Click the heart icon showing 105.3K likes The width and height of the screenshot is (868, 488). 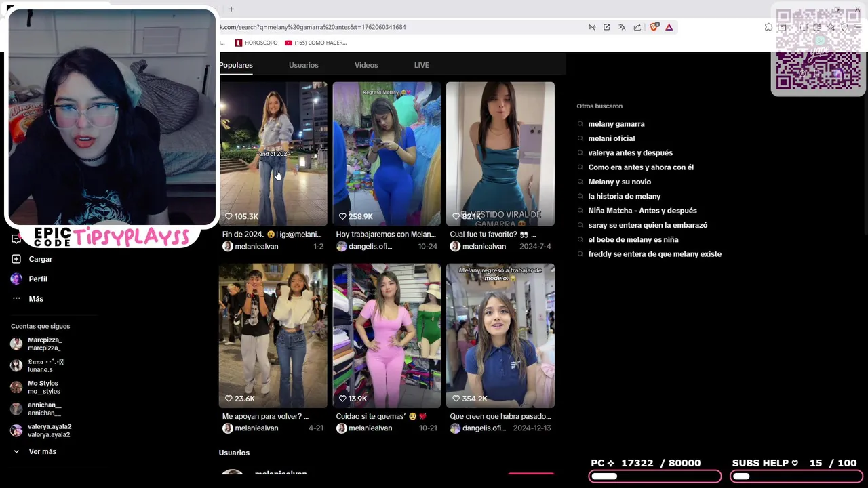click(229, 217)
